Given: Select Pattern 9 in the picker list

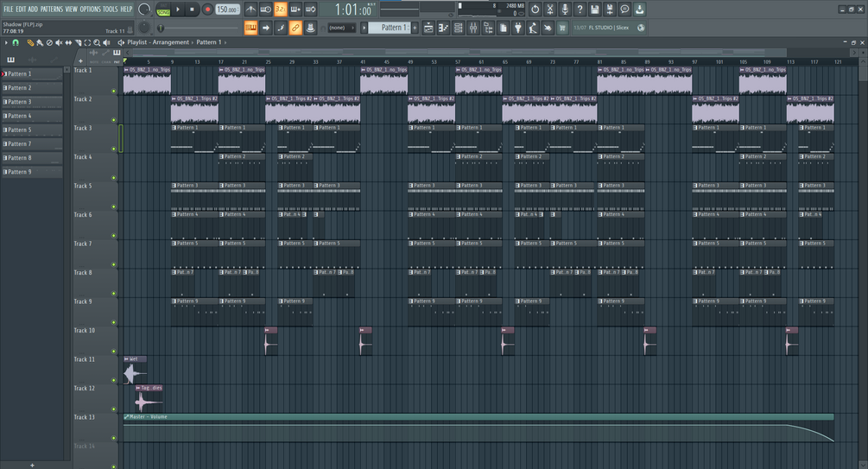Looking at the screenshot, I should tap(32, 172).
